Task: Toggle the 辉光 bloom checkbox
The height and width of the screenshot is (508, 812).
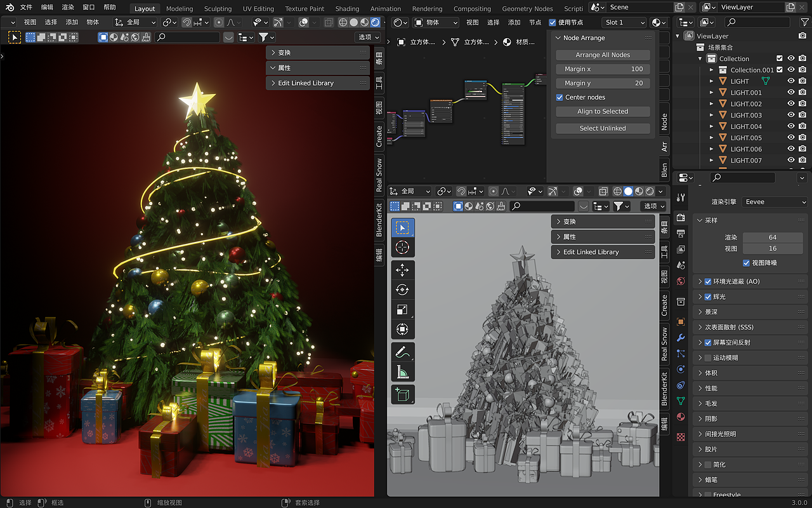Action: click(x=708, y=297)
